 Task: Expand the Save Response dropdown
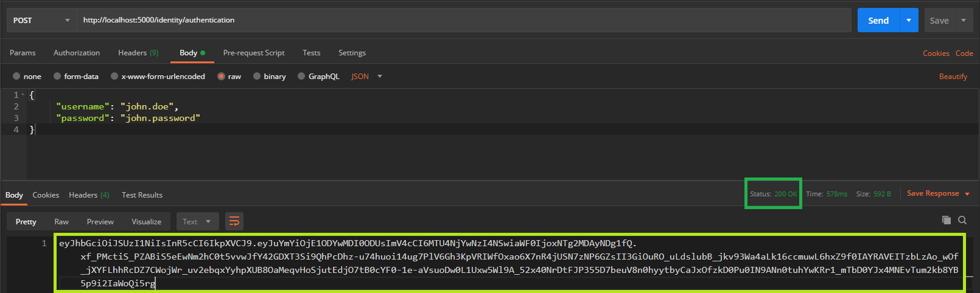(x=967, y=194)
